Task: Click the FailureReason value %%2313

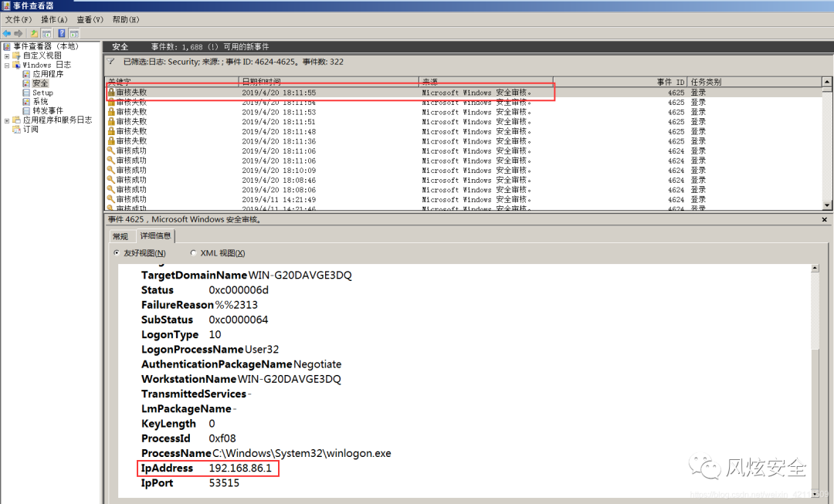Action: pos(236,305)
